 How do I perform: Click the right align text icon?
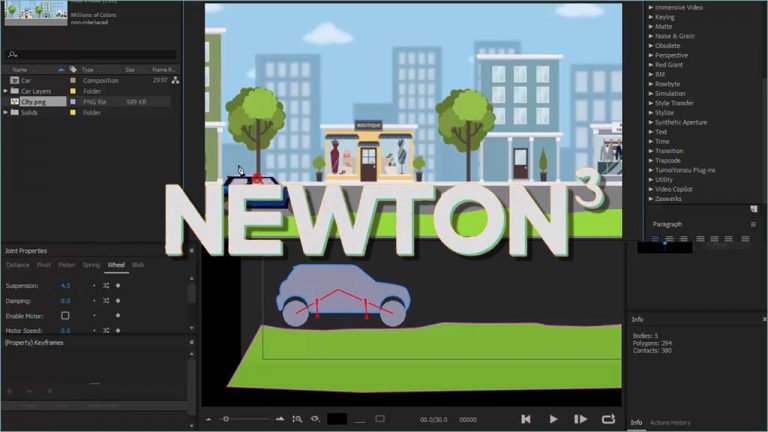click(x=683, y=239)
